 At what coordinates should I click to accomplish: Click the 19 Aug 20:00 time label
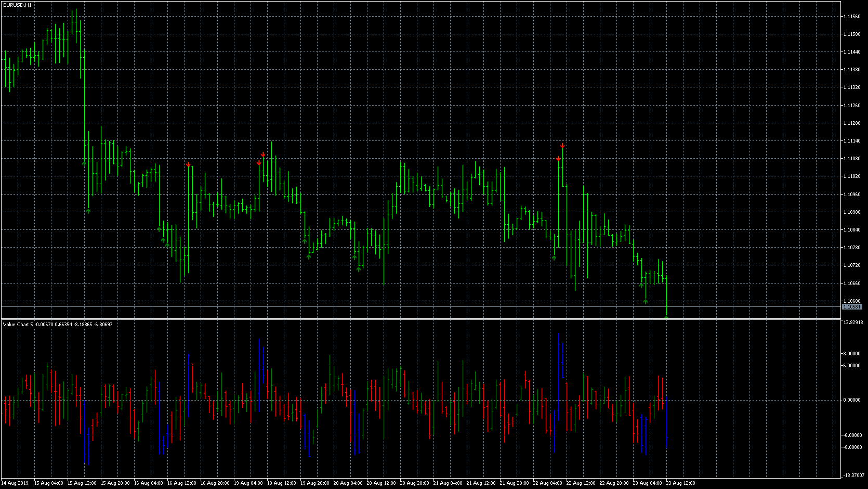pos(315,483)
